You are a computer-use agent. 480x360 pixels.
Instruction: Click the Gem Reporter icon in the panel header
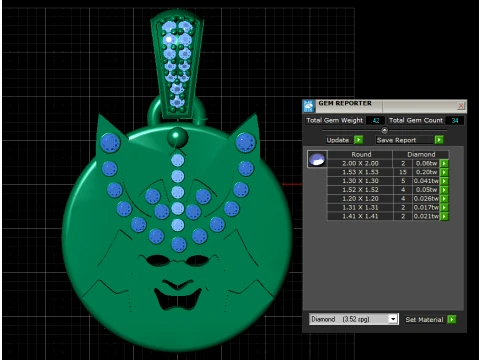pyautogui.click(x=309, y=106)
